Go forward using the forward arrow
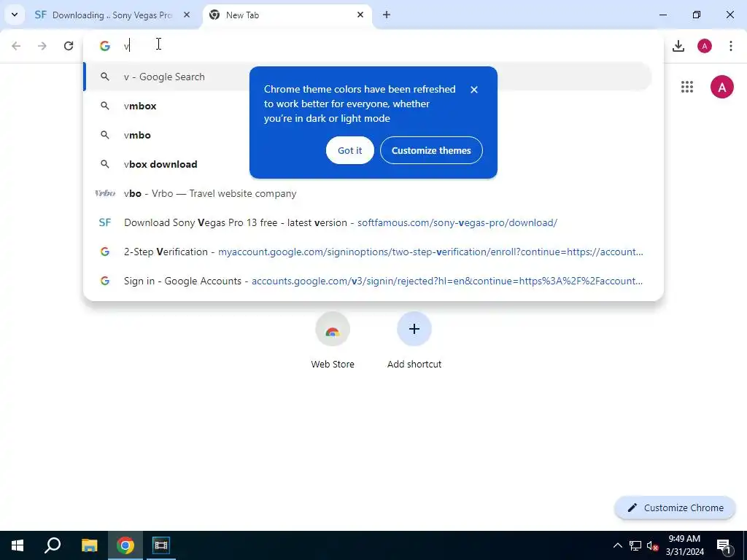 pos(42,46)
